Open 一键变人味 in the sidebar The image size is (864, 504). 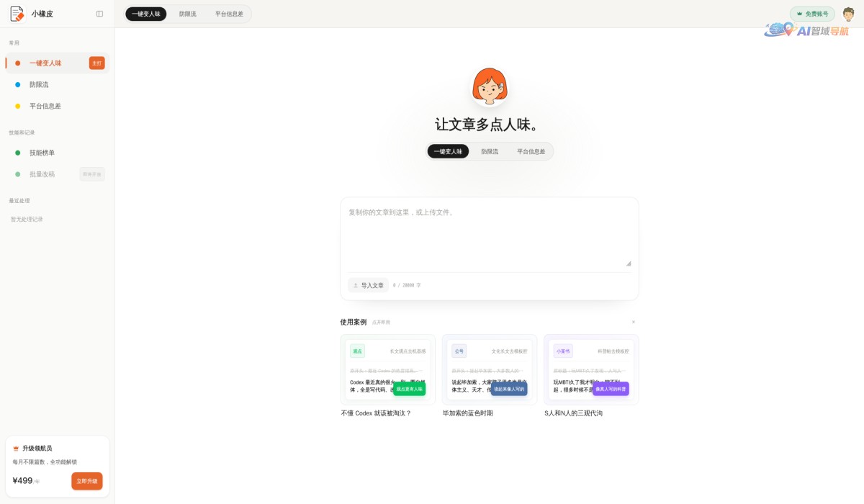click(x=58, y=63)
